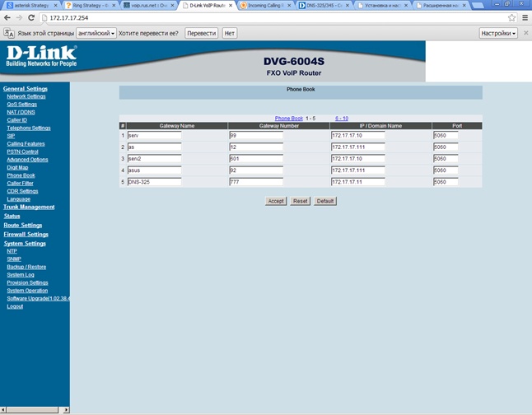Viewport: 532px width, 415px height.
Task: Open General Settings menu section
Action: click(26, 89)
